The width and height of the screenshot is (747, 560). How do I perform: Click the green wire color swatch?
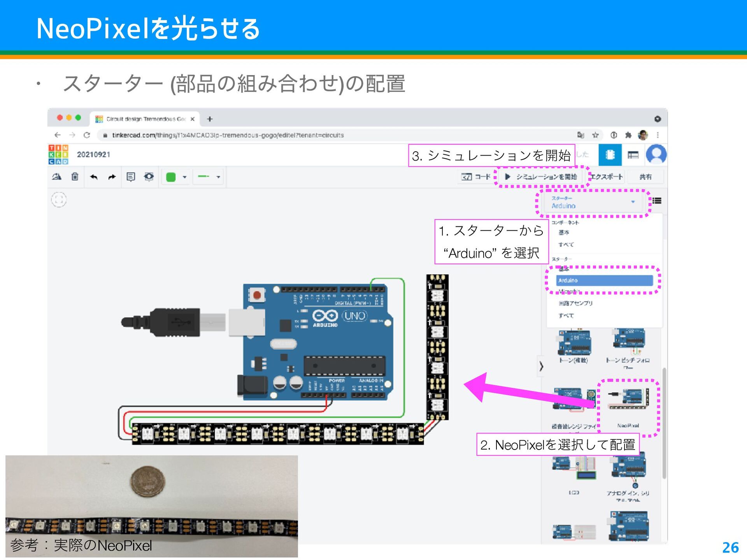click(171, 177)
